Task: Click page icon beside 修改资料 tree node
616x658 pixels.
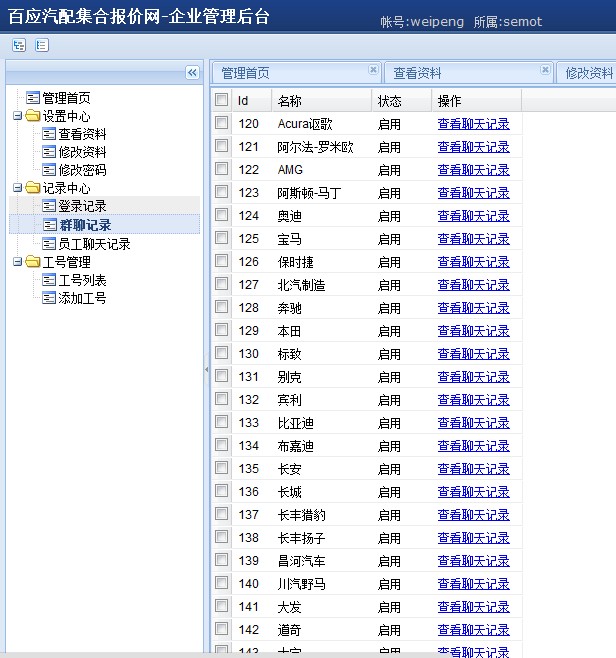Action: [49, 152]
